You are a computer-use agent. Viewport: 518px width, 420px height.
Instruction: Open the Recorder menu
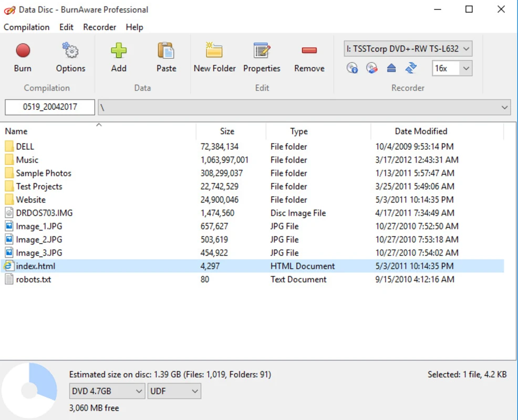tap(99, 27)
